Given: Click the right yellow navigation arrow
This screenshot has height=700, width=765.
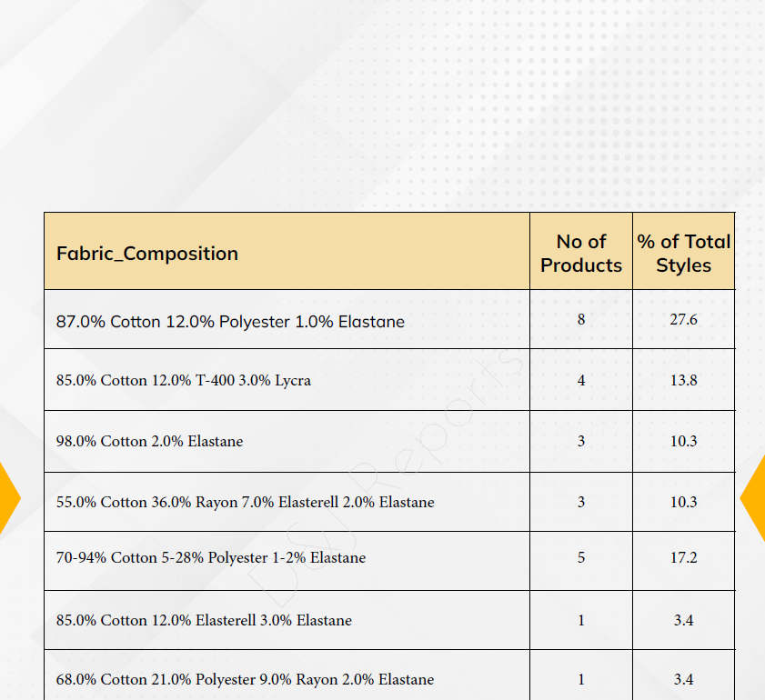Looking at the screenshot, I should click(753, 498).
